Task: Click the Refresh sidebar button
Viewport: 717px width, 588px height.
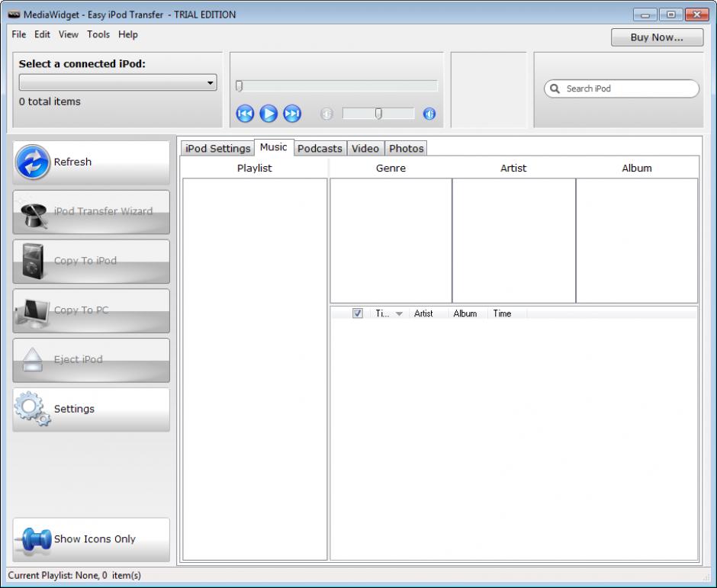Action: [91, 162]
